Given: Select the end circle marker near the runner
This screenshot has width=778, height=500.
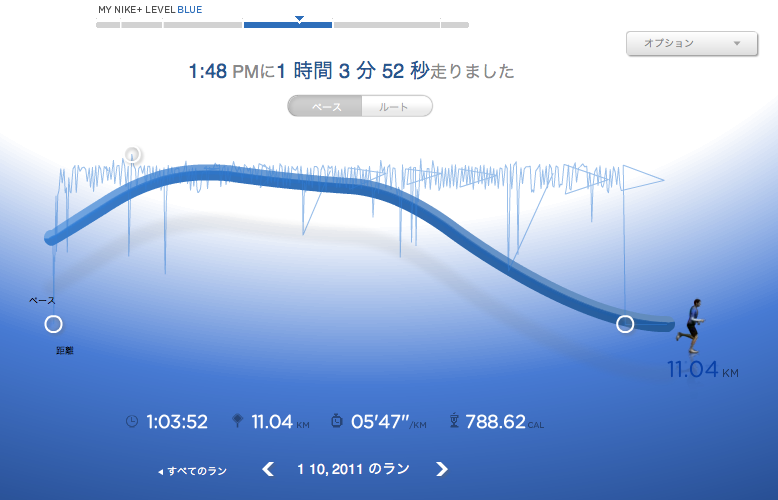Looking at the screenshot, I should (x=625, y=324).
